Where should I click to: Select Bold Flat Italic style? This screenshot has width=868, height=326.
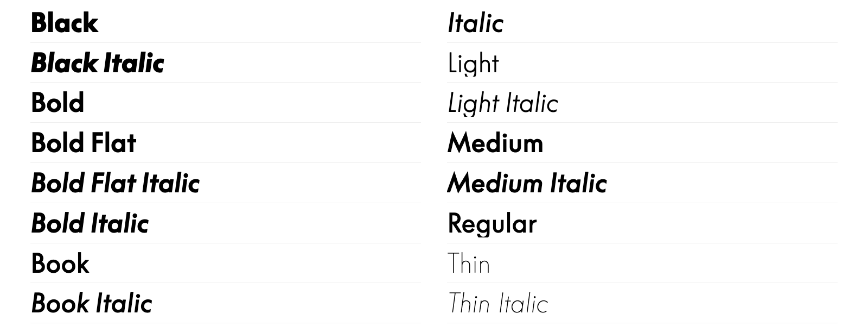(116, 183)
